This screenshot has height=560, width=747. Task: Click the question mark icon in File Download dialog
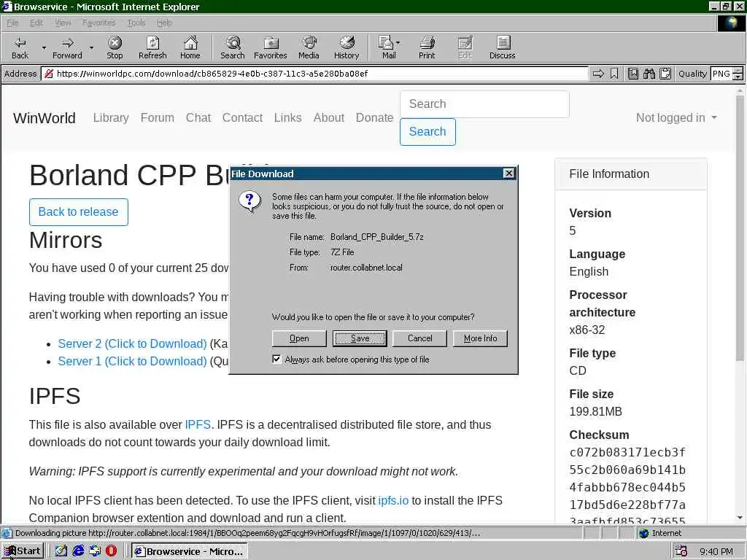pos(250,202)
